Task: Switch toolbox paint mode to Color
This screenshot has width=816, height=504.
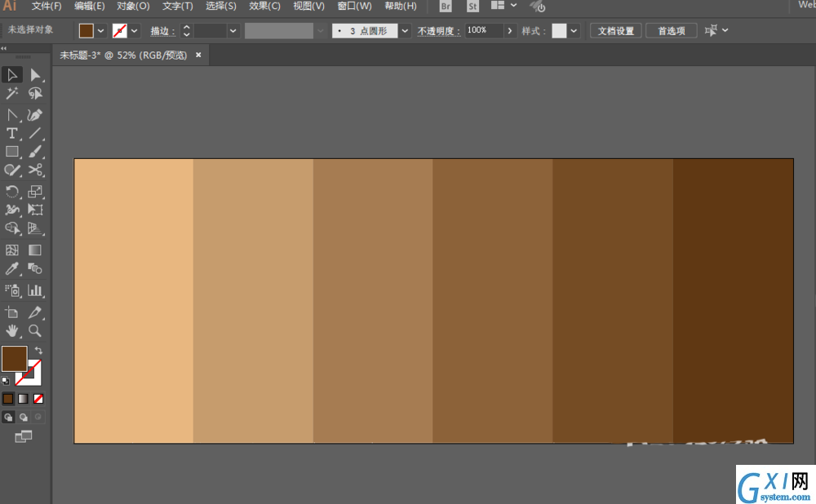Action: 8,399
